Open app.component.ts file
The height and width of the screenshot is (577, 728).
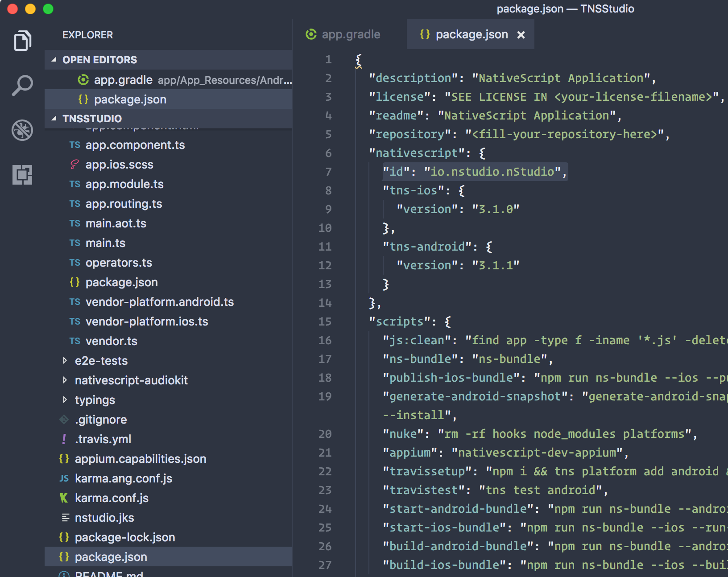click(169, 145)
